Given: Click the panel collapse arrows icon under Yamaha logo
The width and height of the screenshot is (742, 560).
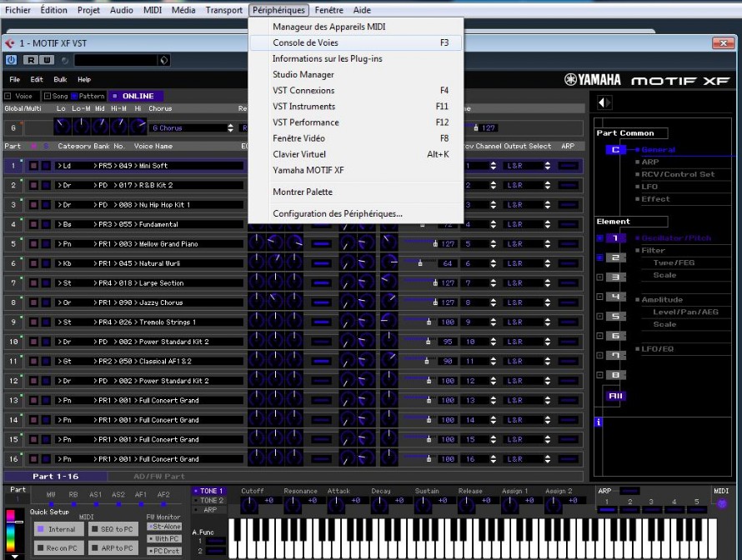Looking at the screenshot, I should point(604,102).
